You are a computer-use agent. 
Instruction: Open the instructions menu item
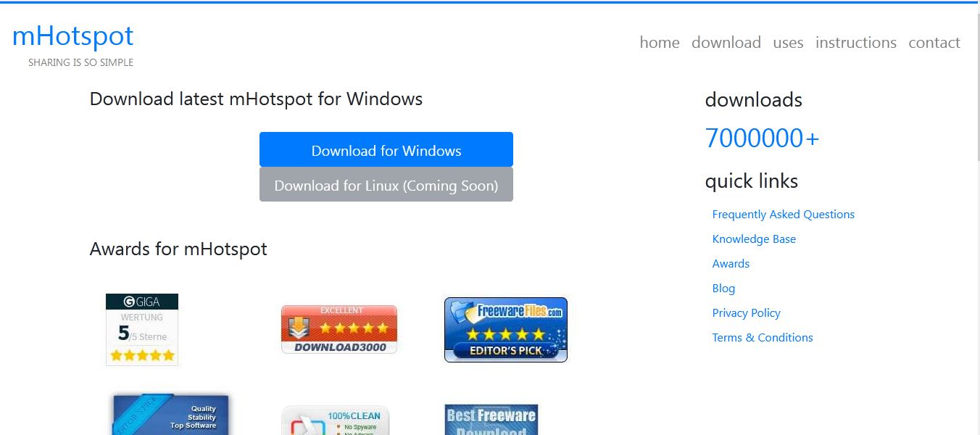click(x=856, y=43)
